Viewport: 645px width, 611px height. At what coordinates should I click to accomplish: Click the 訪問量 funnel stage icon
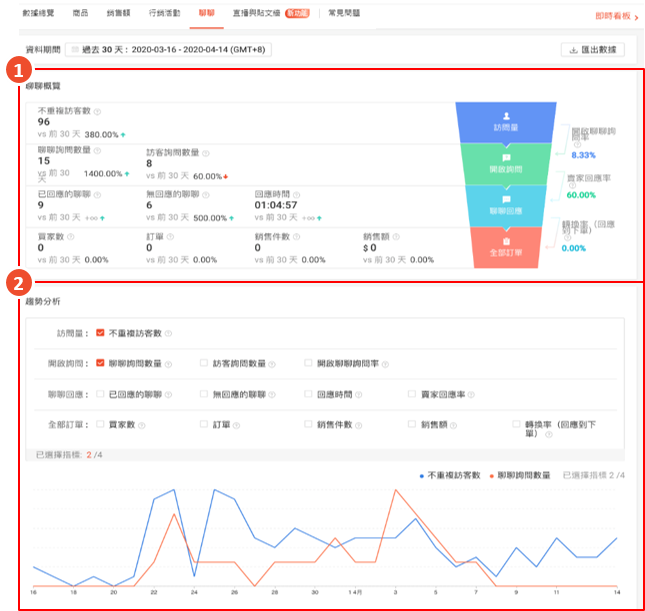pos(505,116)
